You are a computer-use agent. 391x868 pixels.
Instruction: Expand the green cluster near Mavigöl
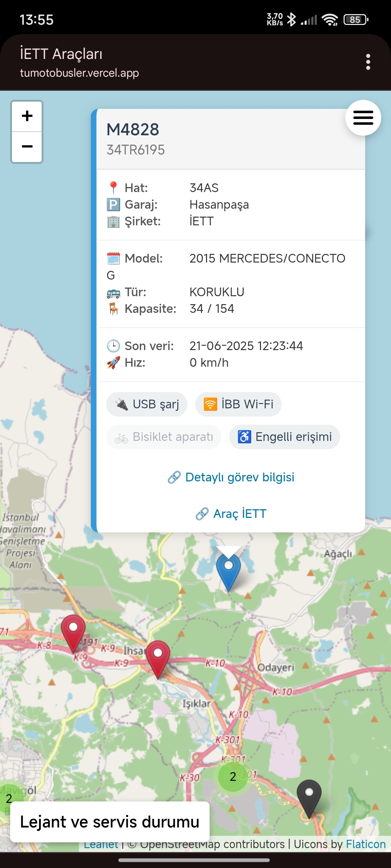9,798
